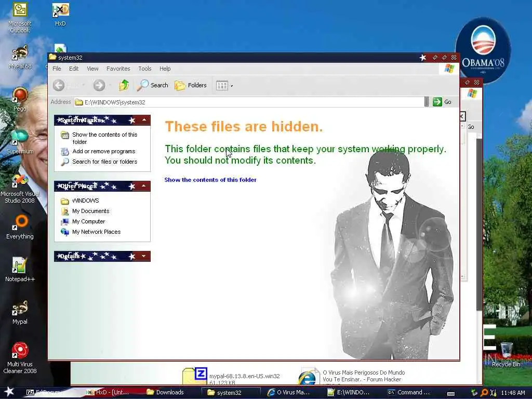Click the keyboard tray icon
This screenshot has height=399, width=532.
tap(451, 394)
